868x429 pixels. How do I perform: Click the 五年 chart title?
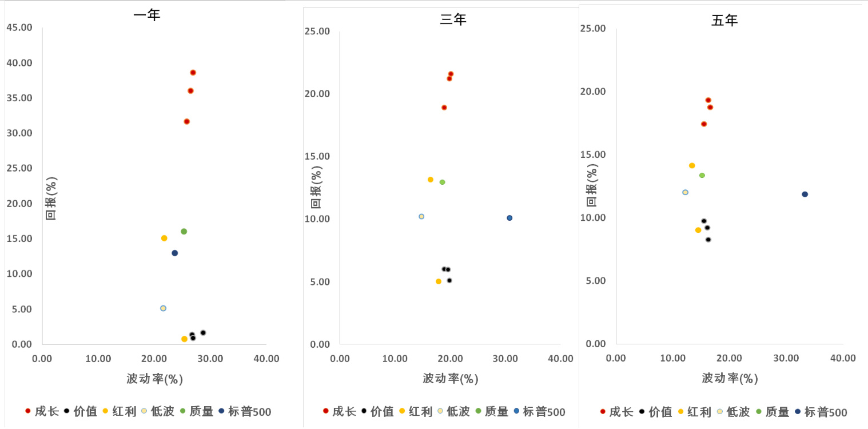point(724,21)
